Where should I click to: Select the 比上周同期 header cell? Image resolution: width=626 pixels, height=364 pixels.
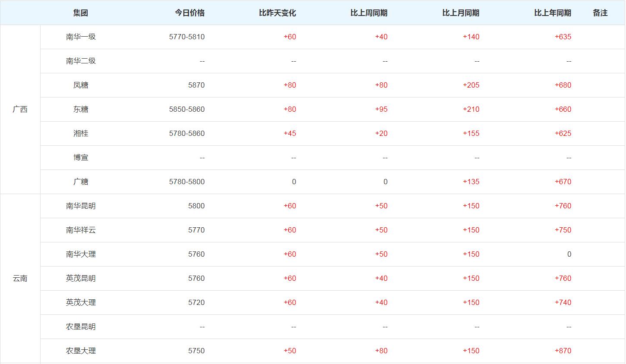click(x=369, y=13)
